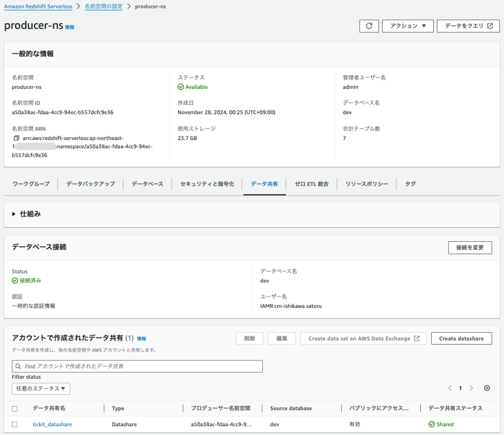Switch to the セキュリティと暗号化 tab
The image size is (504, 435).
207,184
